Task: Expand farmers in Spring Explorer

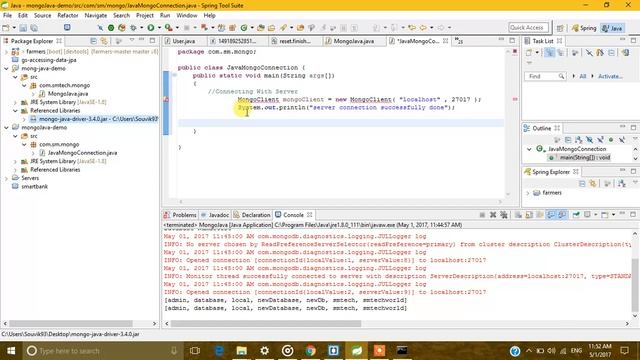Action: click(x=528, y=193)
